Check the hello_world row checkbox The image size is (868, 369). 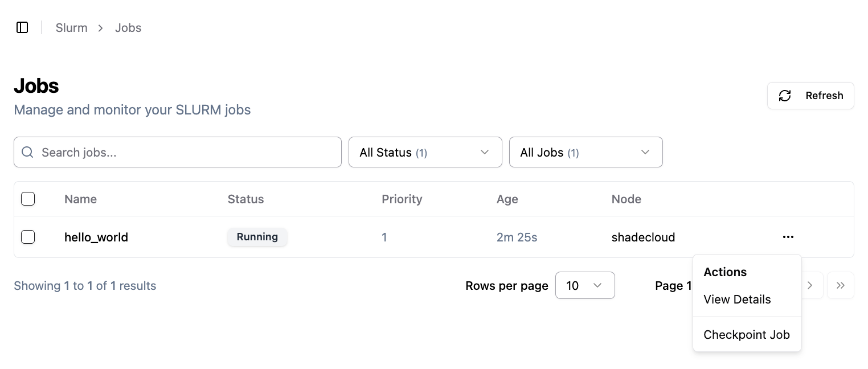(28, 237)
